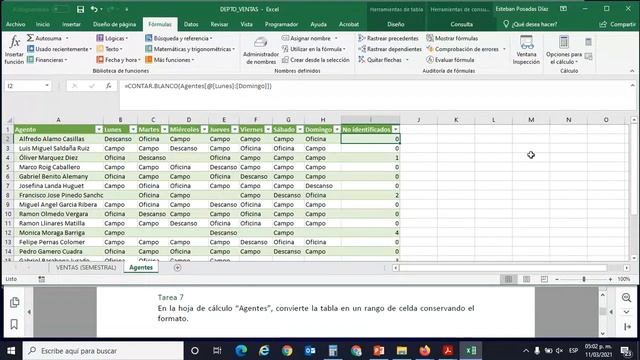Click the Compartir button

(x=618, y=24)
